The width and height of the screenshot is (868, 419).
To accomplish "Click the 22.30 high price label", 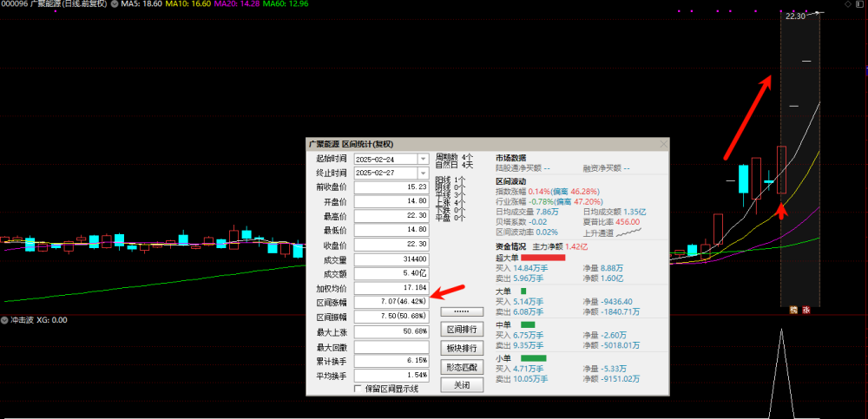I will coord(795,16).
